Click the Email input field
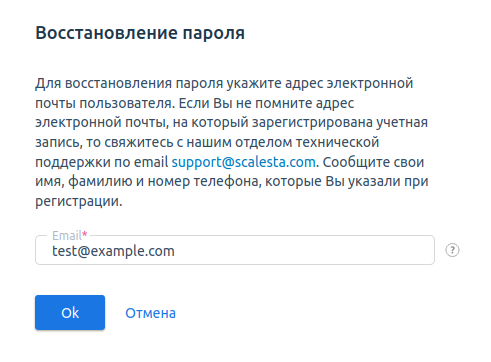 [235, 250]
